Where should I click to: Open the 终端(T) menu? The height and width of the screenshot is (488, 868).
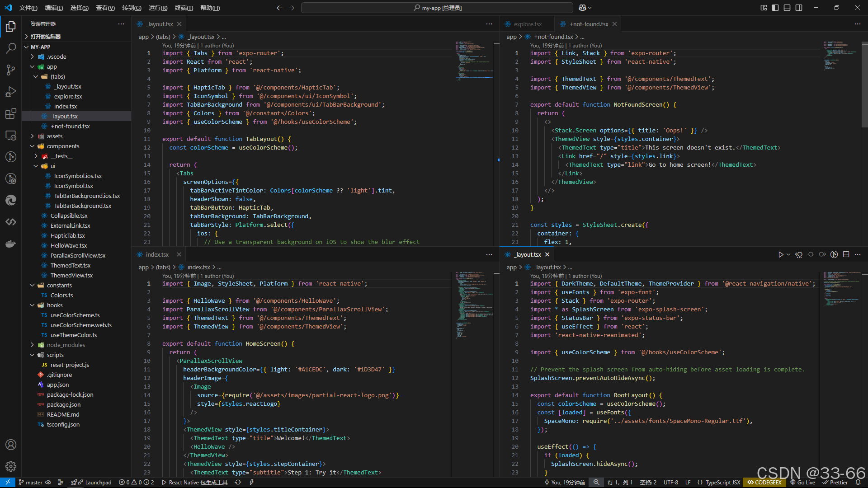click(x=184, y=8)
